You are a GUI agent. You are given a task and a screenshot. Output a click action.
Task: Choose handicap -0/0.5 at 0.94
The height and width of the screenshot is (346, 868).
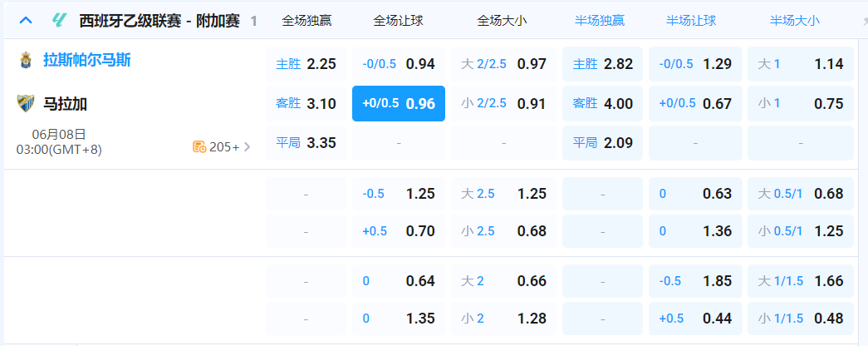click(399, 64)
